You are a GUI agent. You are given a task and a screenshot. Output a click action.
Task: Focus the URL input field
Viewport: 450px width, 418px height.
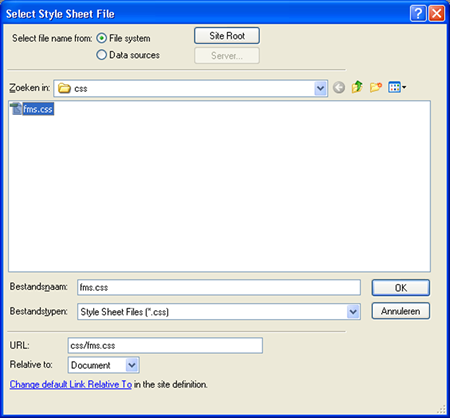[165, 345]
